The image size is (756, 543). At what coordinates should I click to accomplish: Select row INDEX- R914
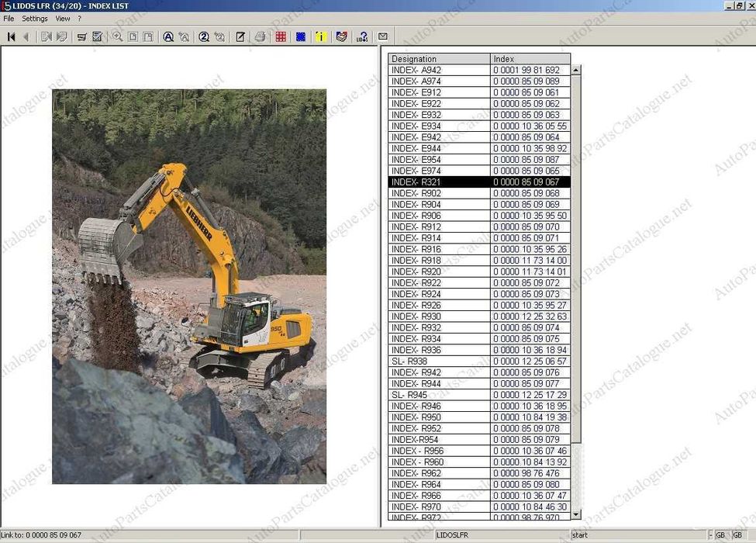click(479, 237)
